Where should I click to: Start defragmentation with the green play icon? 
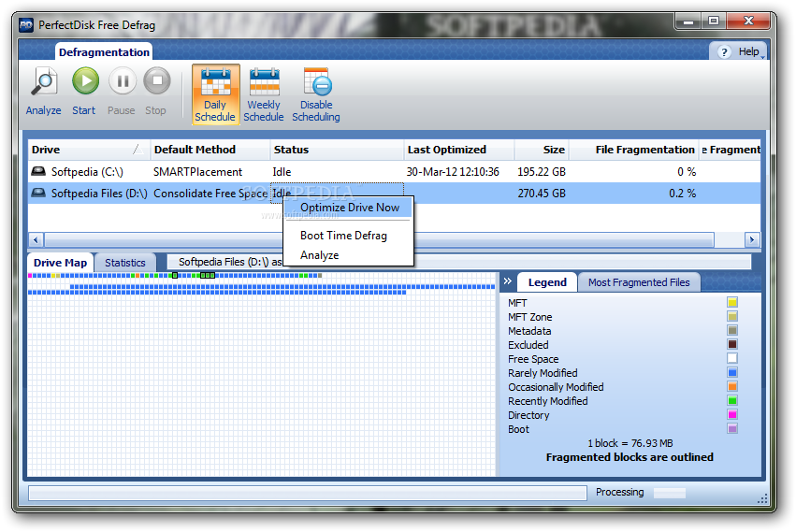coord(85,81)
